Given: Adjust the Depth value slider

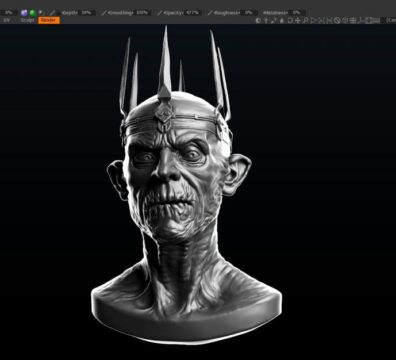Looking at the screenshot, I should (77, 13).
